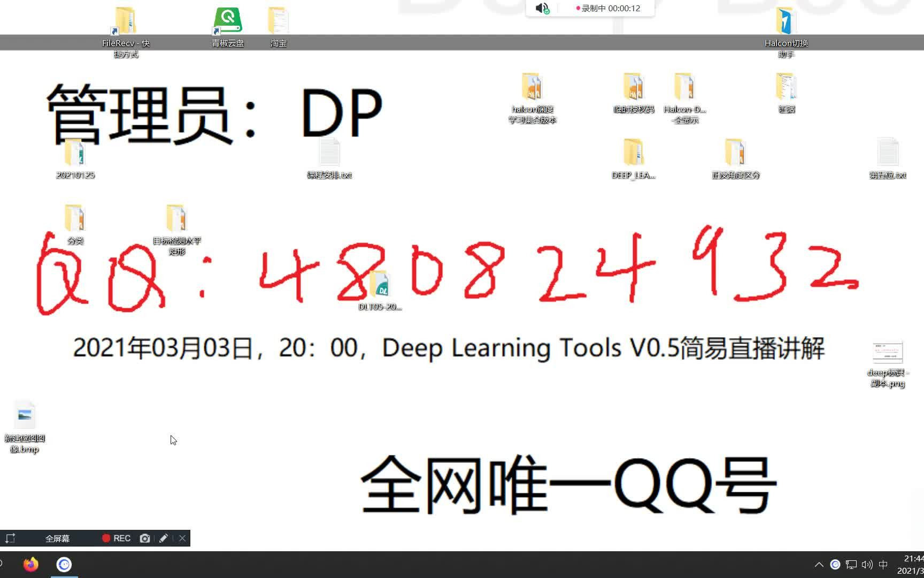
Task: Open the Halcon切换助手 tool
Action: click(785, 21)
